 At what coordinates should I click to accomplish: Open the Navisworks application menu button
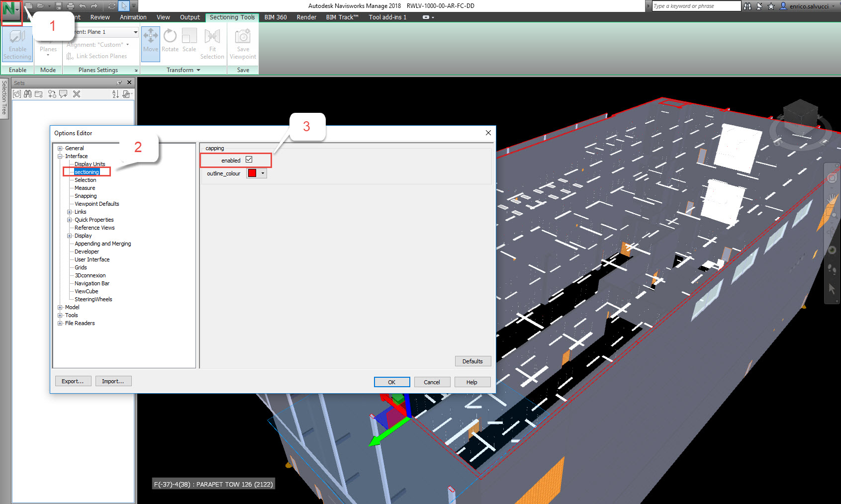(11, 10)
